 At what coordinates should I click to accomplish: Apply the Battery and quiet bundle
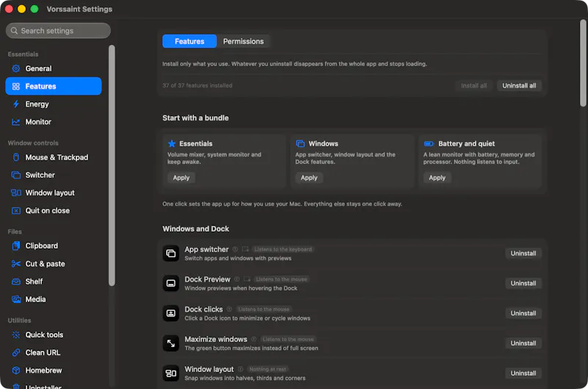point(437,178)
